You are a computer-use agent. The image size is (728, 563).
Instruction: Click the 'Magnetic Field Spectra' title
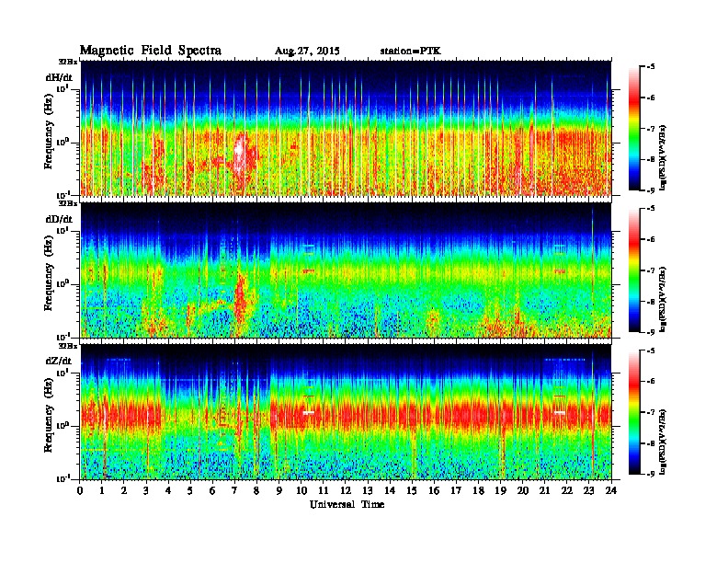151,51
